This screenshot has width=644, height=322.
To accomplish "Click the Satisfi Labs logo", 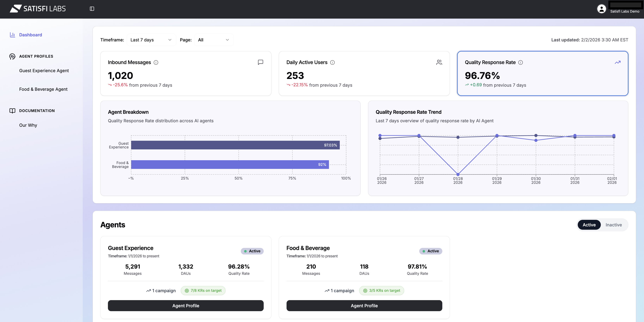I will pyautogui.click(x=38, y=9).
